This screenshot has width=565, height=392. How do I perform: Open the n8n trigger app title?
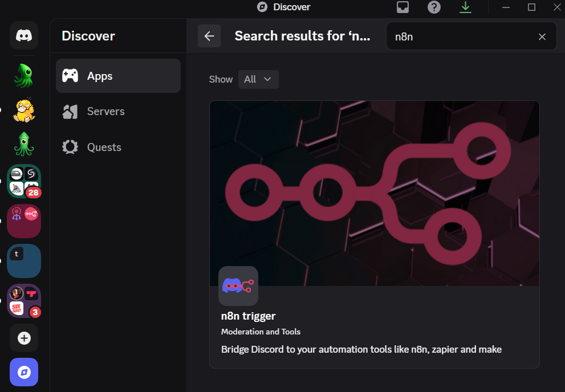pyautogui.click(x=248, y=316)
